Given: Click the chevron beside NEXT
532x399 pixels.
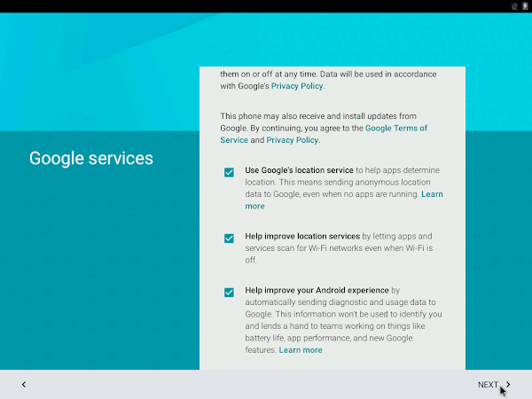Looking at the screenshot, I should 508,385.
